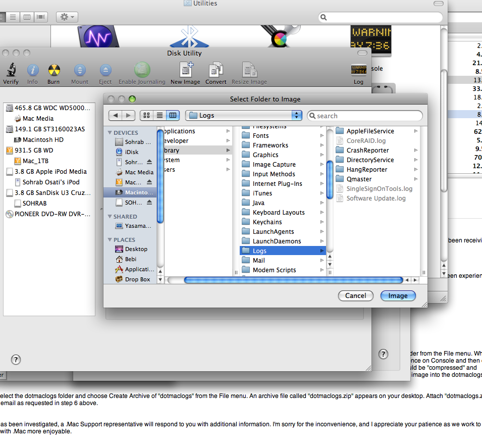Select 465.8 GB WDC disk in Disk Utility

[49, 108]
